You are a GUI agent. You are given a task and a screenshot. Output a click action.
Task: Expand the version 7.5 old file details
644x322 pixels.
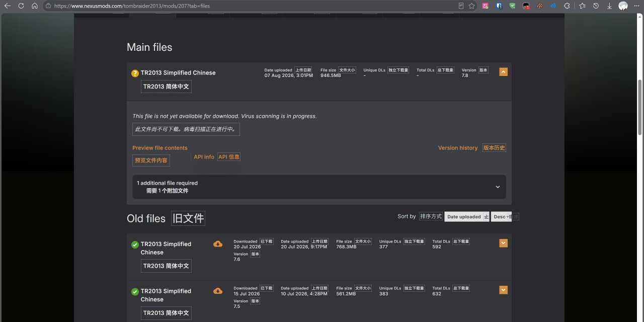(503, 290)
